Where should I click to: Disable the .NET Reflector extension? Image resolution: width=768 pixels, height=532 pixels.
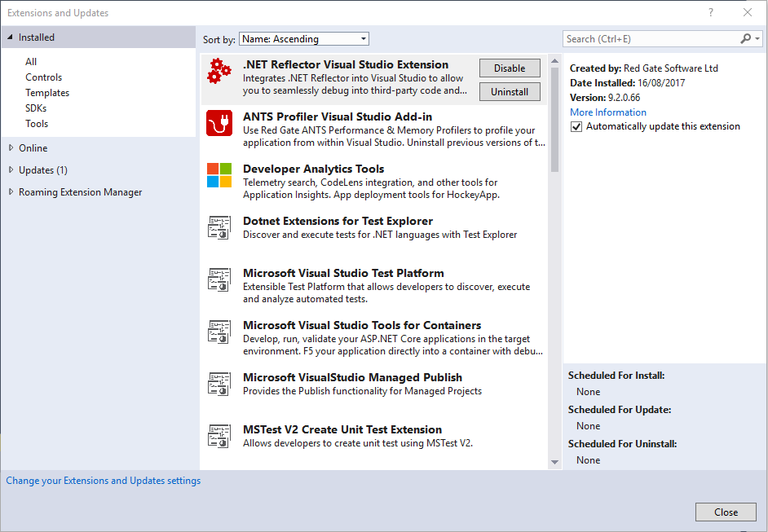pos(510,68)
